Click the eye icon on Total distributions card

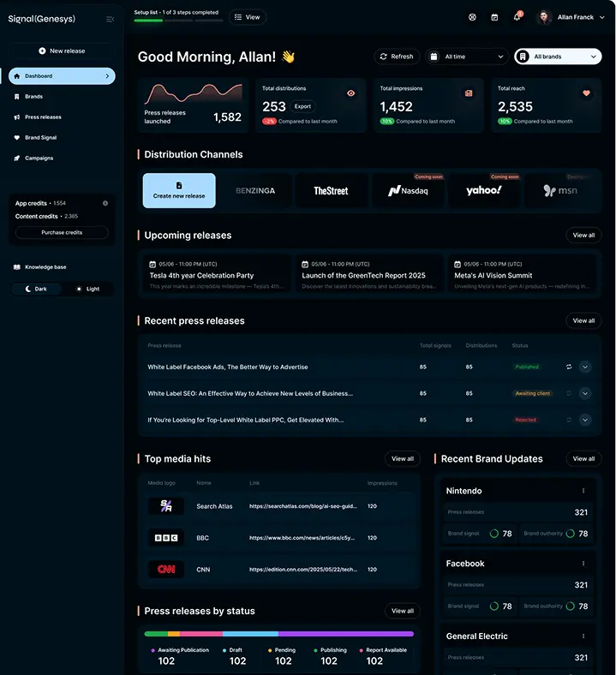pyautogui.click(x=350, y=93)
